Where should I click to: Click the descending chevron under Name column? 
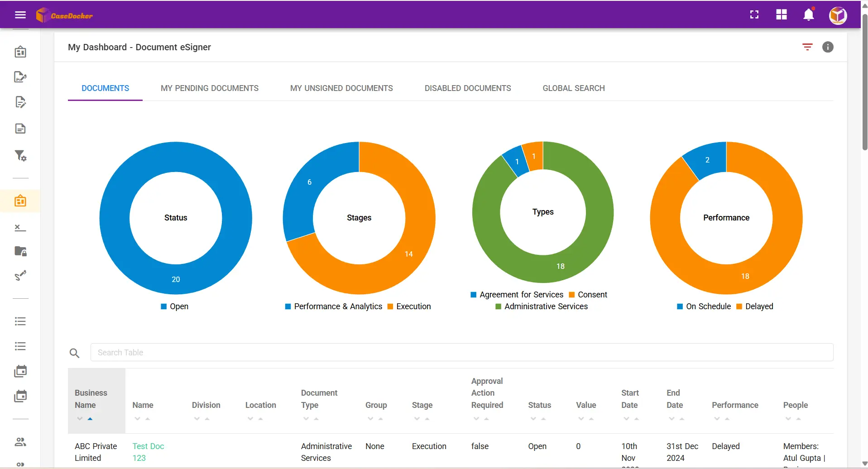137,419
